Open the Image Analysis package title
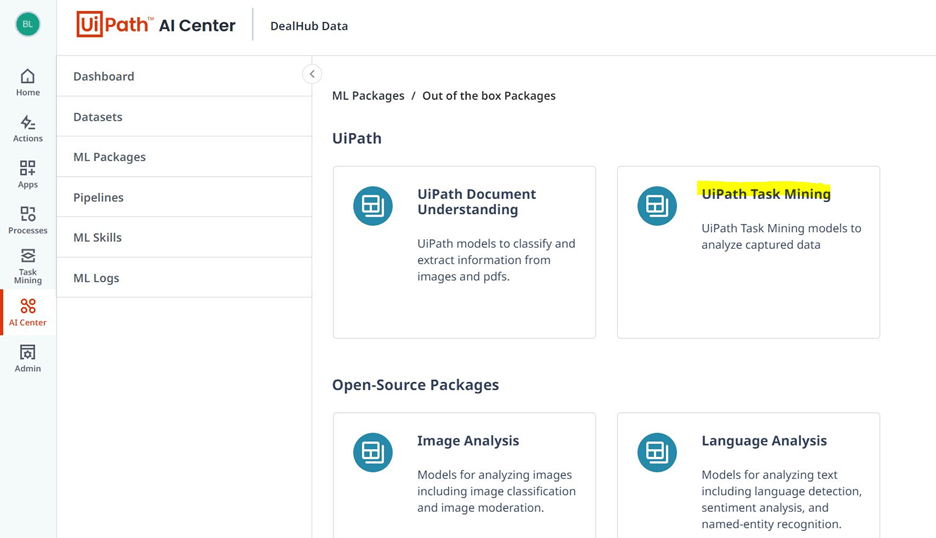Viewport: 936px width, 538px height. coord(468,441)
